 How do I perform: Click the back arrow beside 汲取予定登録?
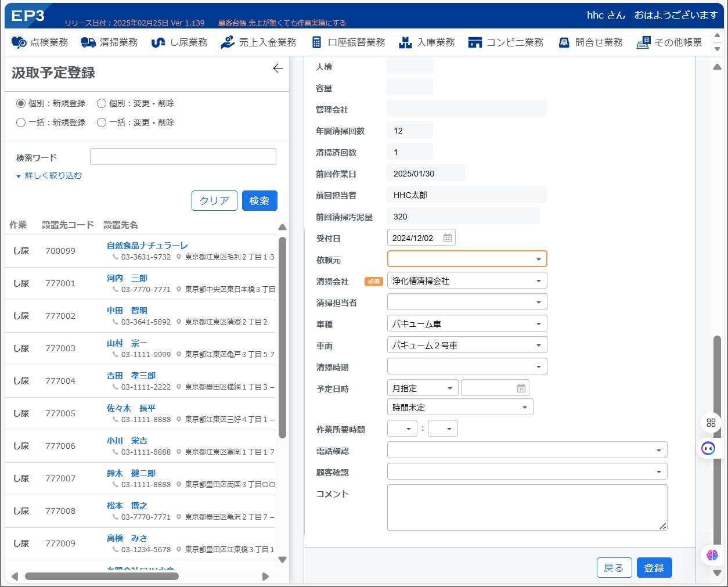[x=278, y=69]
